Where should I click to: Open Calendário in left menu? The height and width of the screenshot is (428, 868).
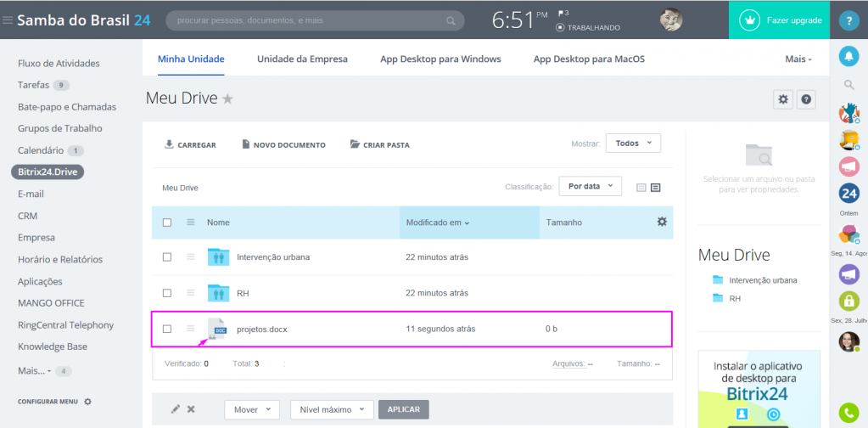[x=41, y=150]
